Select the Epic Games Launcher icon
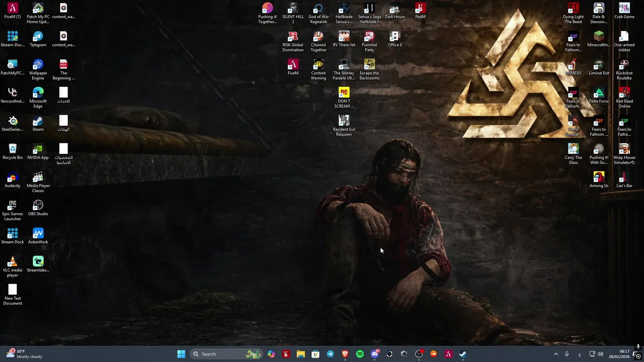The width and height of the screenshot is (644, 362). pyautogui.click(x=13, y=211)
